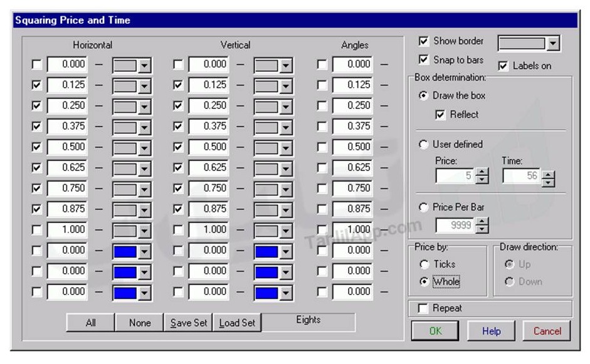This screenshot has height=364, width=590.
Task: Click the Angles 0.500 value field
Action: coord(352,147)
